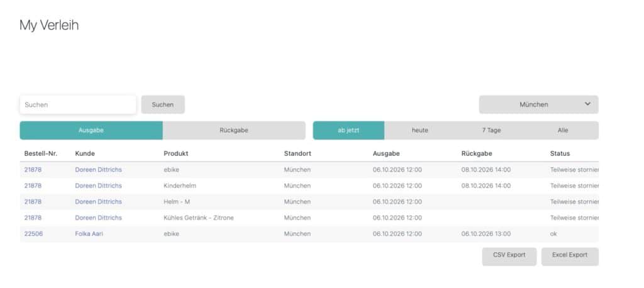
Task: Click the CSV Export button
Action: coord(509,257)
